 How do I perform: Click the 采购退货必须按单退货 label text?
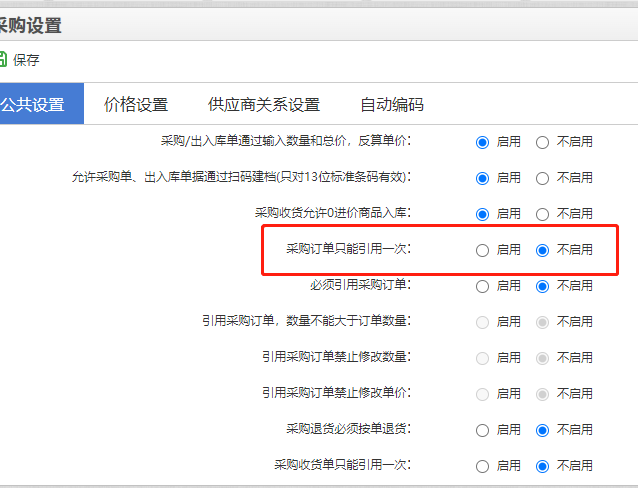pyautogui.click(x=348, y=429)
